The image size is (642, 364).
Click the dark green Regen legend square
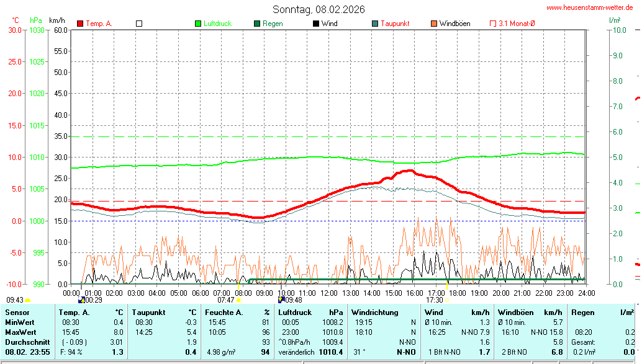[257, 24]
